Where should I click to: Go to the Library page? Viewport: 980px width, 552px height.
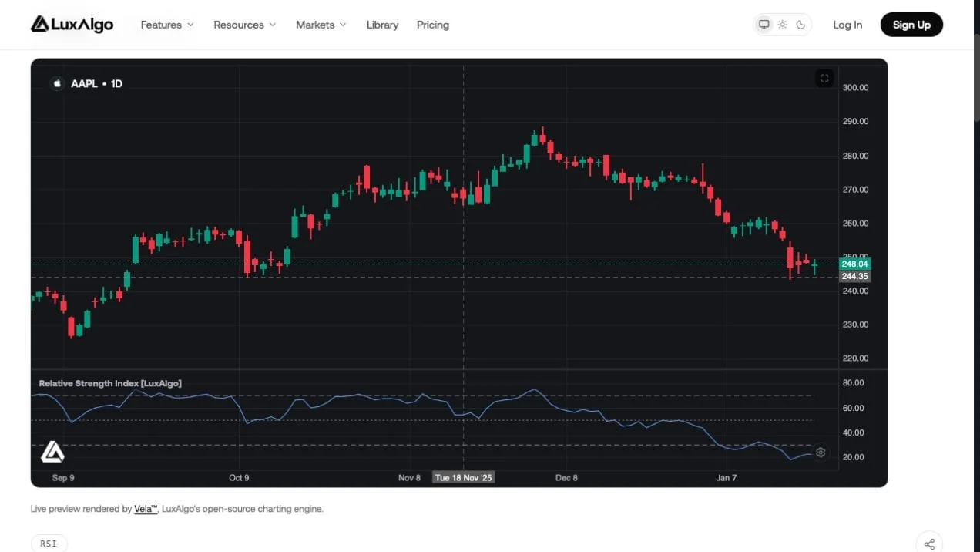point(382,25)
